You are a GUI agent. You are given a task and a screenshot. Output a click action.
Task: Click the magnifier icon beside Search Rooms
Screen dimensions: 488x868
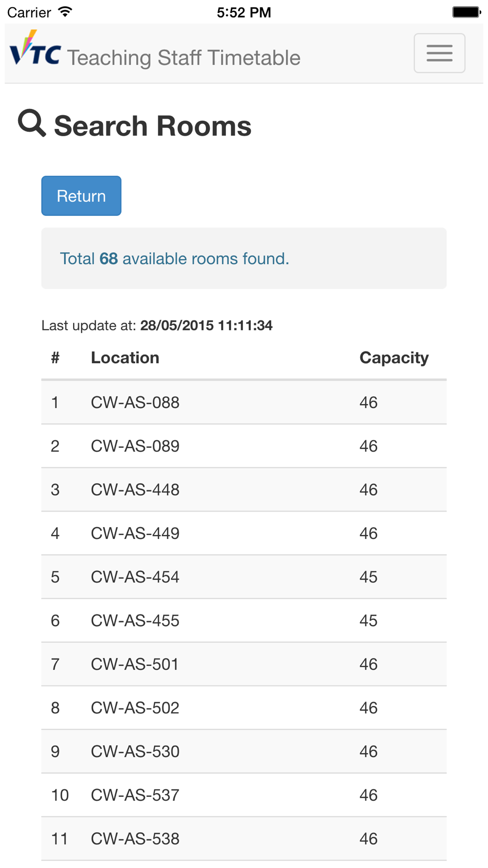[x=32, y=123]
